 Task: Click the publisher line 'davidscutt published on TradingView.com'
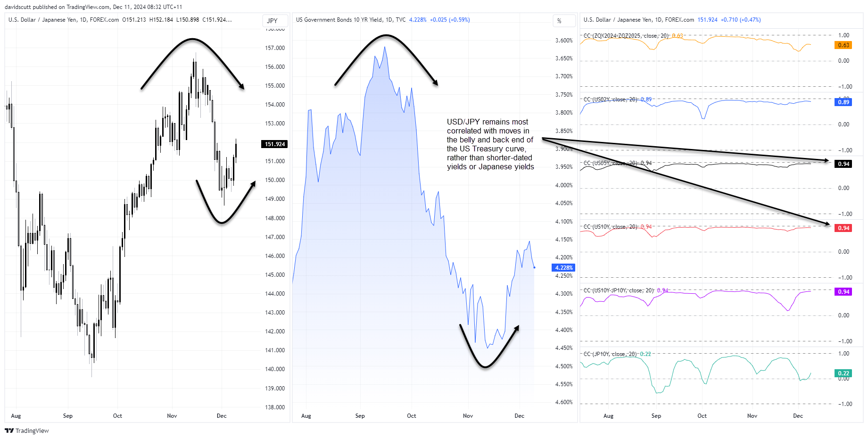coord(58,7)
